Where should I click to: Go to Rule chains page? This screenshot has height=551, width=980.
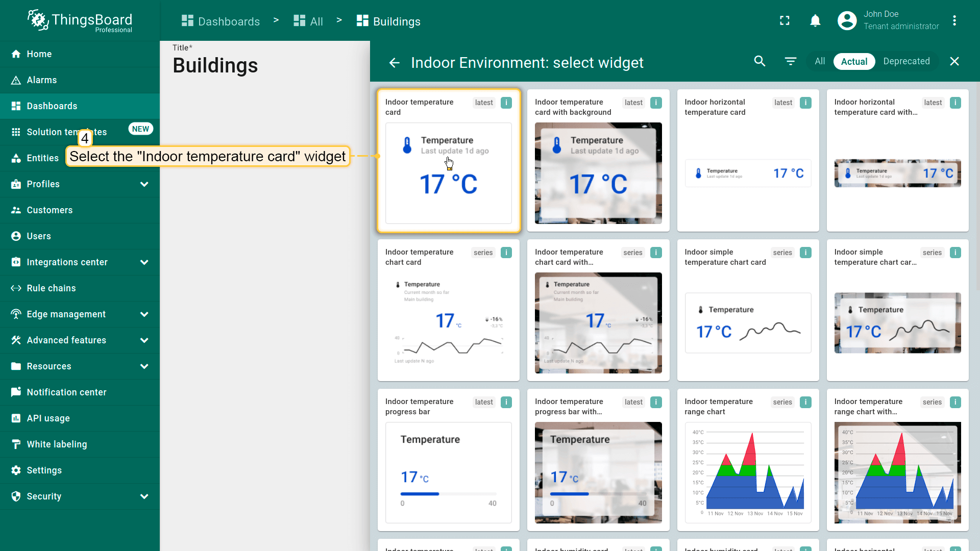(51, 288)
